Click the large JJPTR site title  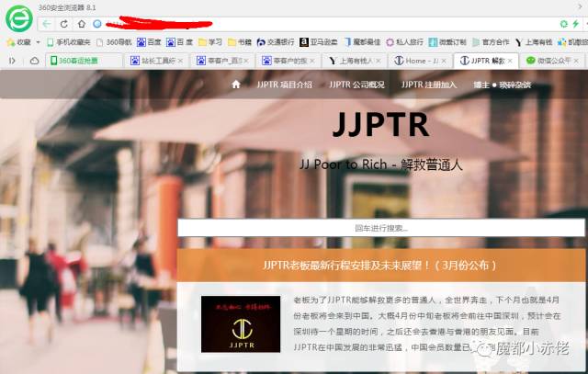(x=381, y=124)
